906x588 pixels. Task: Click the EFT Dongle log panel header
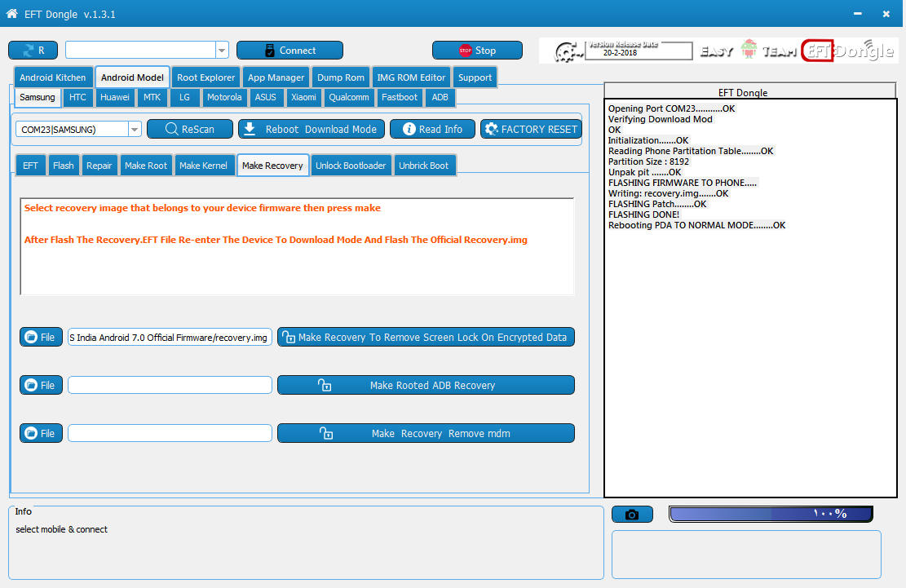coord(750,91)
